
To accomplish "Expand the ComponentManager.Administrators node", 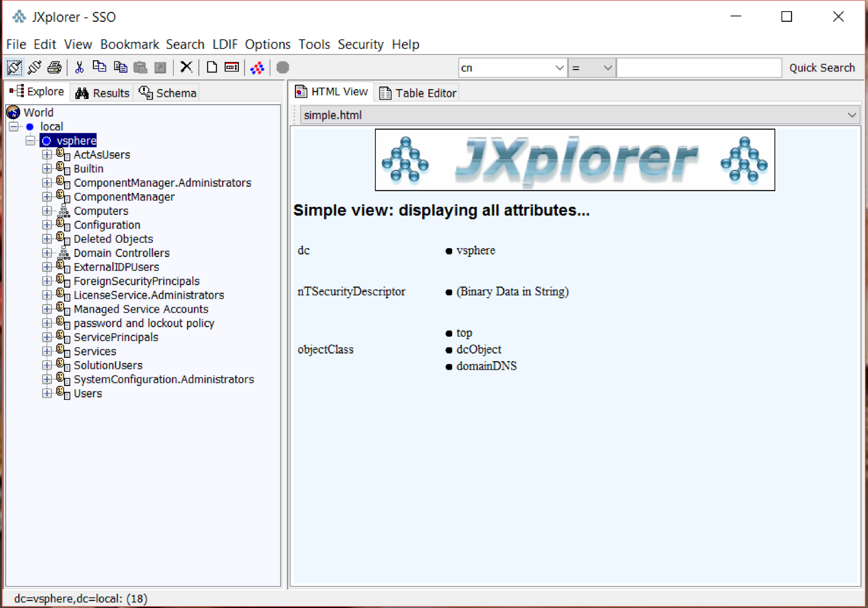I will tap(47, 182).
